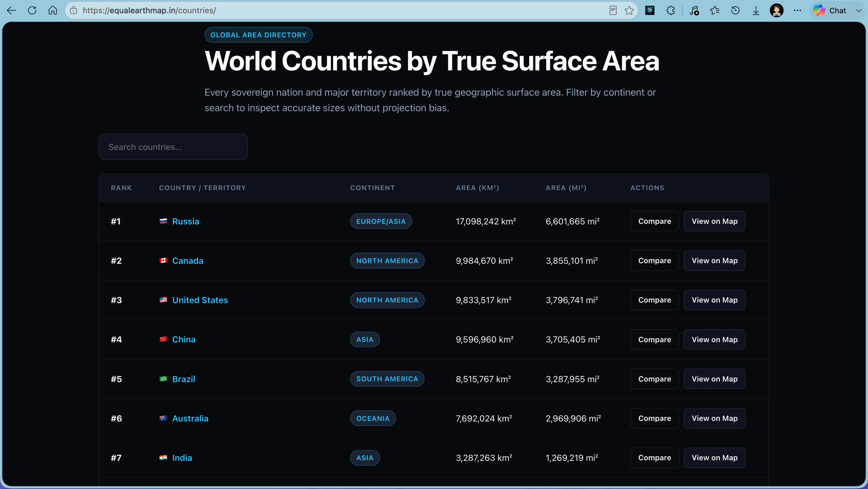Click the Rank column header
Screen dimensions: 868x489
(121, 188)
